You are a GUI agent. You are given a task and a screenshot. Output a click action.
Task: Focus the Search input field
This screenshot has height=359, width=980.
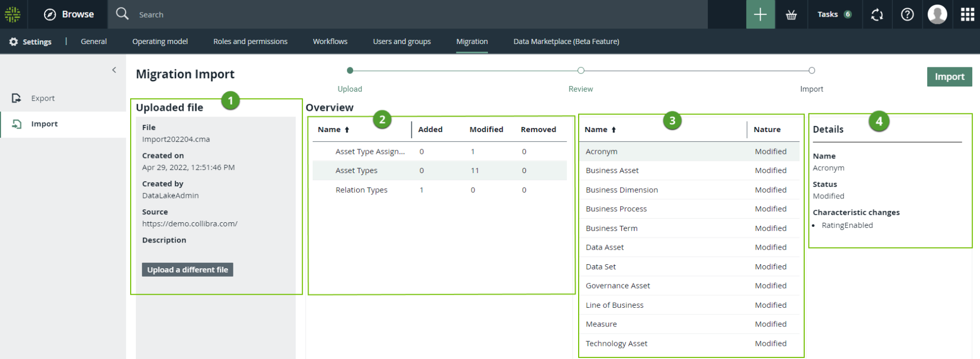click(x=415, y=15)
